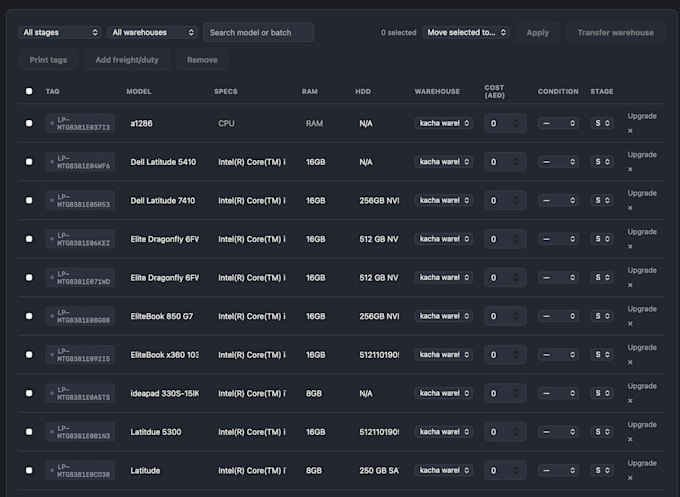
Task: Click the COST (AED) column header
Action: 494,91
